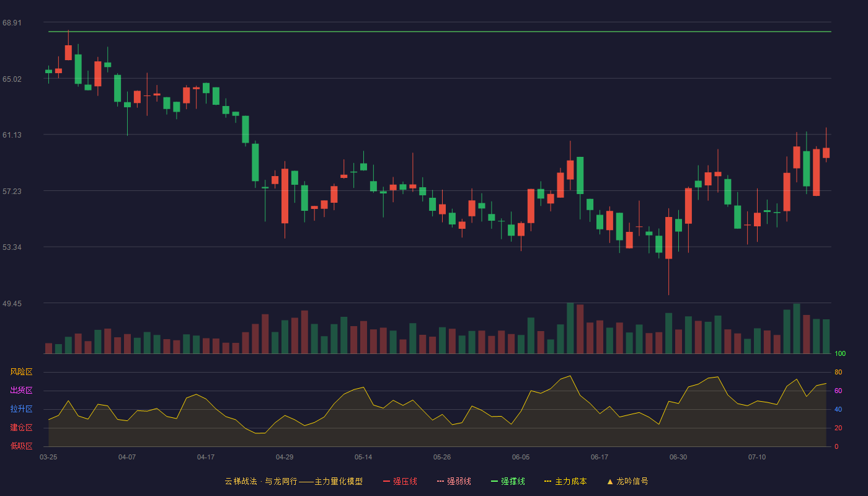Click the 100 indicator scale value
The height and width of the screenshot is (496, 868).
coord(840,353)
